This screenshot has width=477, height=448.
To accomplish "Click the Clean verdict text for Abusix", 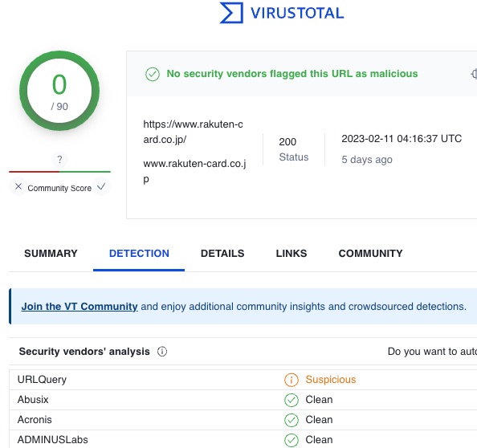I will point(319,400).
